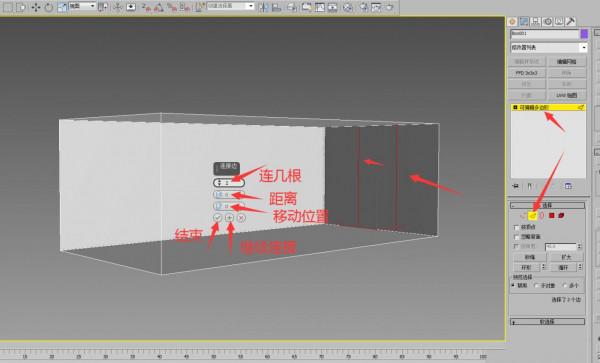Image resolution: width=600 pixels, height=363 pixels.
Task: Click the Use Pivot Point Center icon
Action: pyautogui.click(x=103, y=7)
